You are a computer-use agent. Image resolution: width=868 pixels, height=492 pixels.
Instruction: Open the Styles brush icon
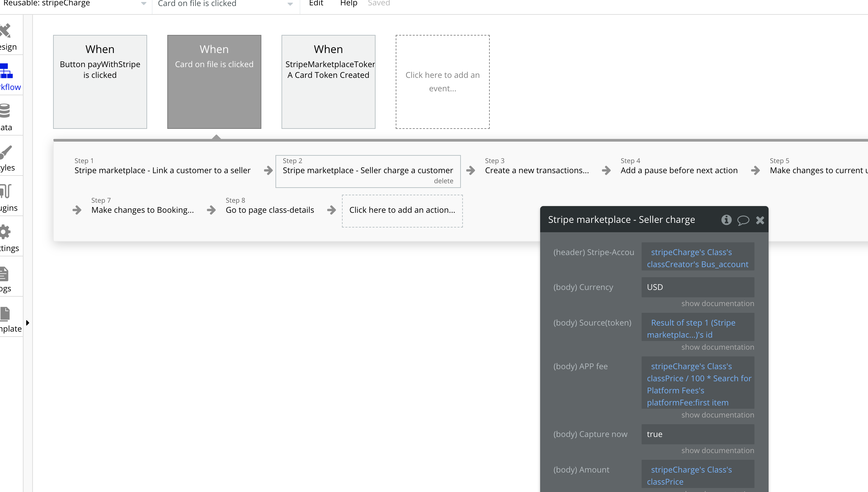[x=6, y=152]
